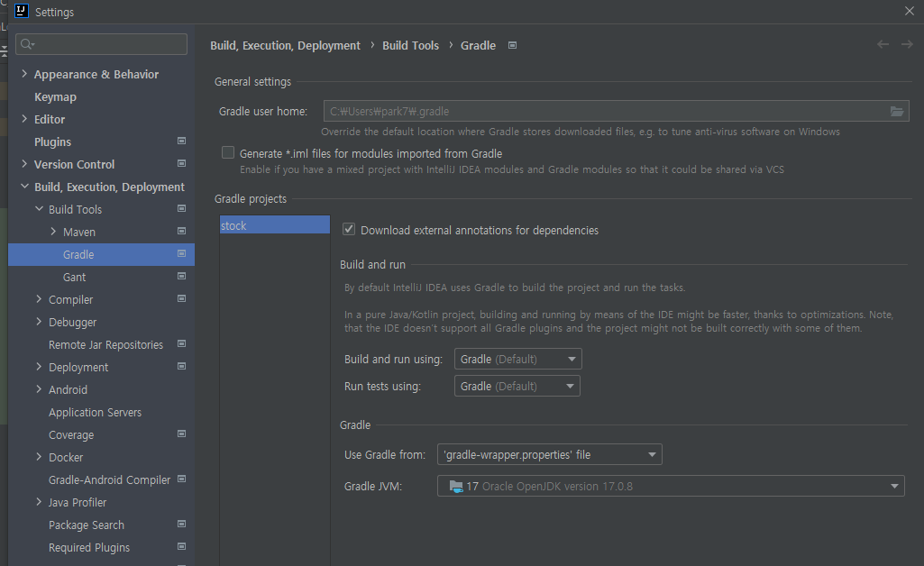Navigate back with the left arrow icon
The image size is (924, 566).
point(883,44)
